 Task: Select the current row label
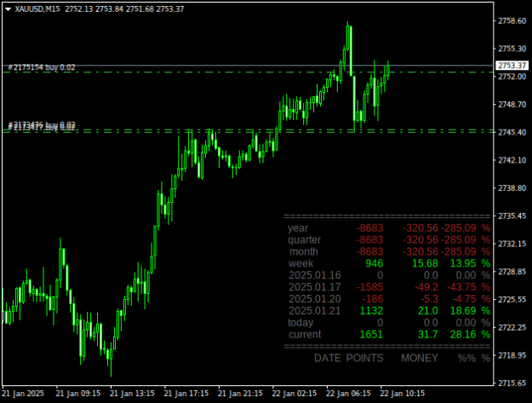click(x=305, y=335)
